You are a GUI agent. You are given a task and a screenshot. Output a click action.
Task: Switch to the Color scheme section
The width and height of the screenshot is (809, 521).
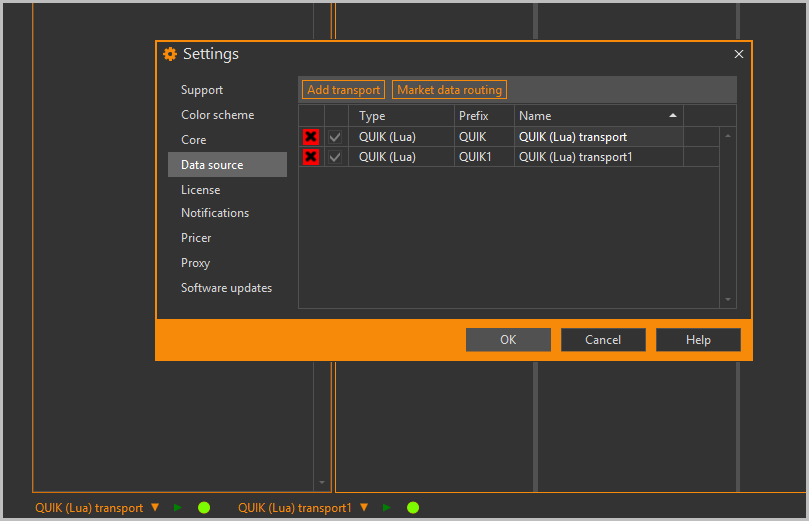218,115
